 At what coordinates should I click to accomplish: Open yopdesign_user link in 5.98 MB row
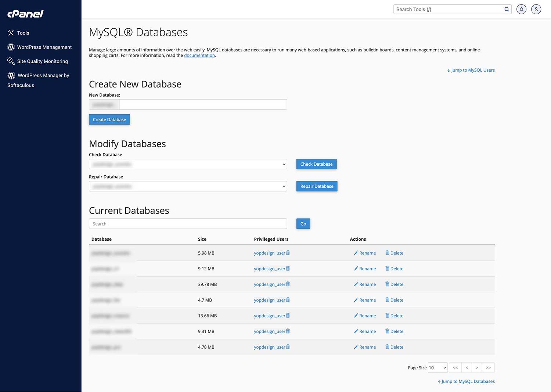click(270, 253)
